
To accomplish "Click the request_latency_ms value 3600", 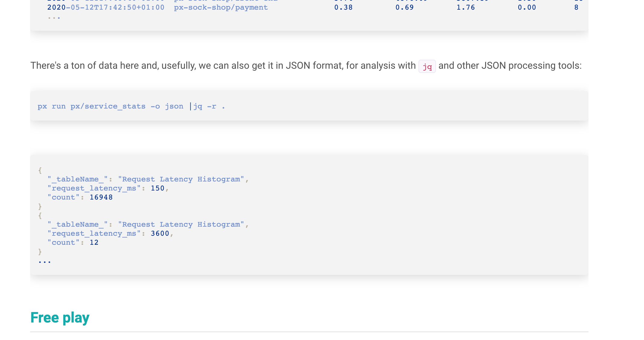I will (160, 234).
